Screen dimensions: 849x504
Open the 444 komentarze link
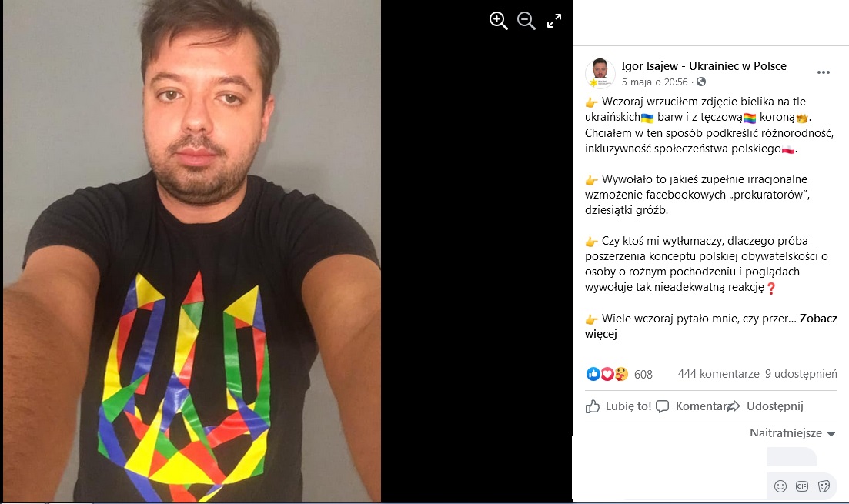718,375
